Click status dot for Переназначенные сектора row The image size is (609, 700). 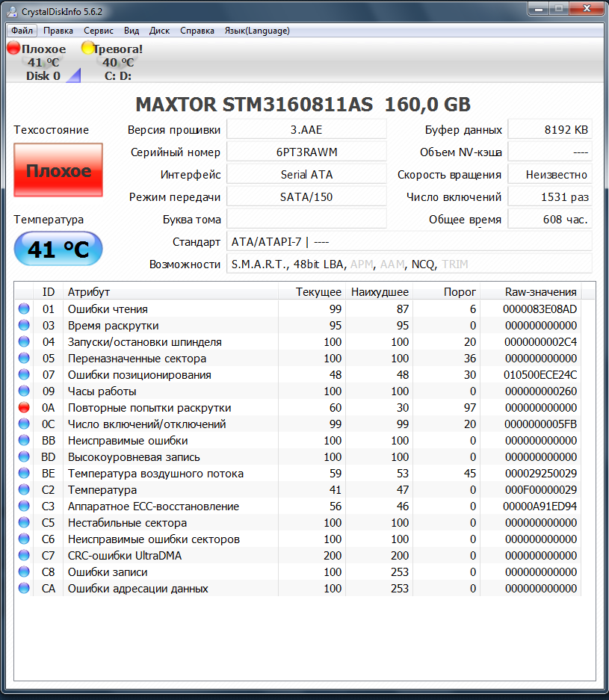(x=24, y=359)
